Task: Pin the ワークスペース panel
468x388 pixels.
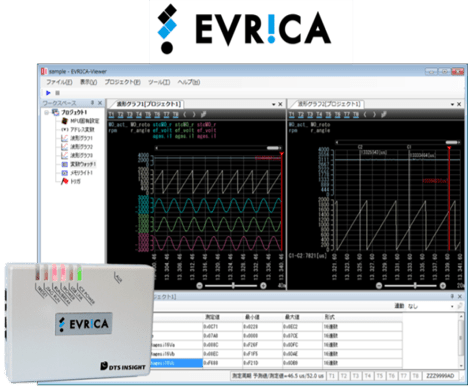Action: [92, 103]
